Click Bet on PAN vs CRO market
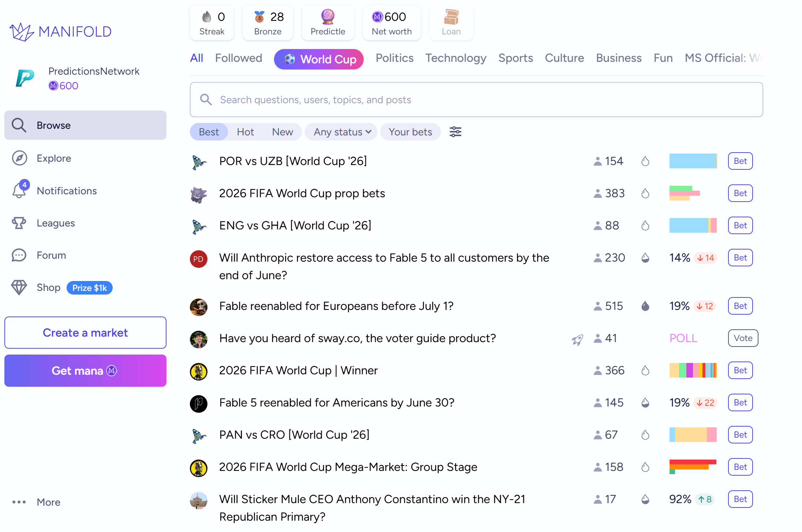802x532 pixels. point(740,435)
